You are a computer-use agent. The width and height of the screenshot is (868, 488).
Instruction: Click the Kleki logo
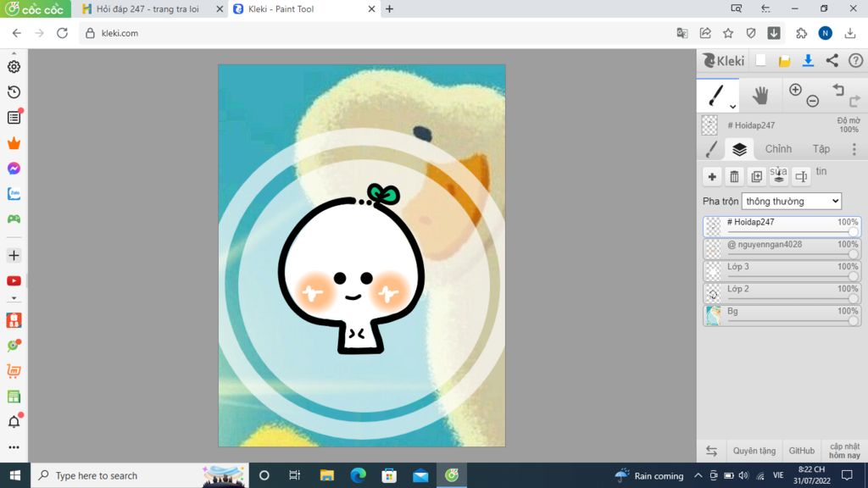(x=724, y=61)
